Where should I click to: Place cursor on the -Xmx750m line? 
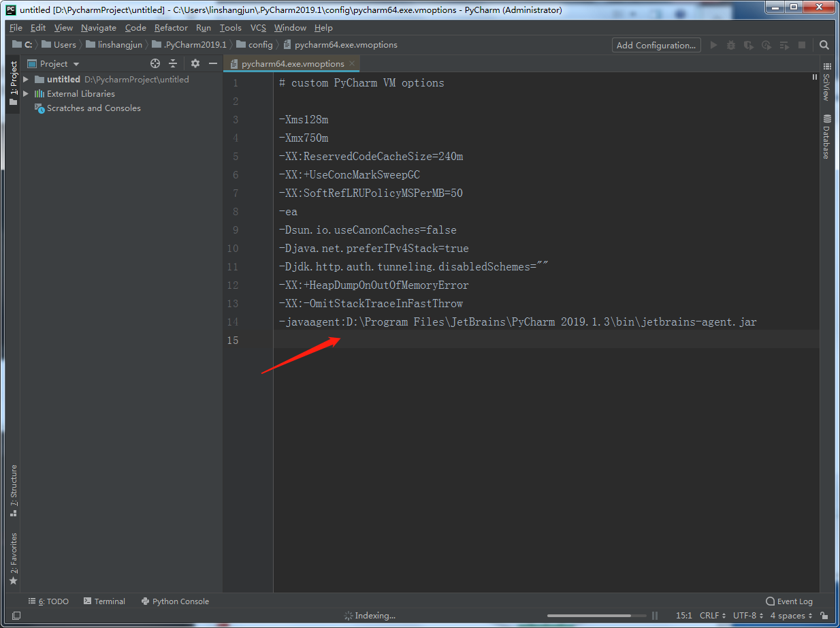304,138
